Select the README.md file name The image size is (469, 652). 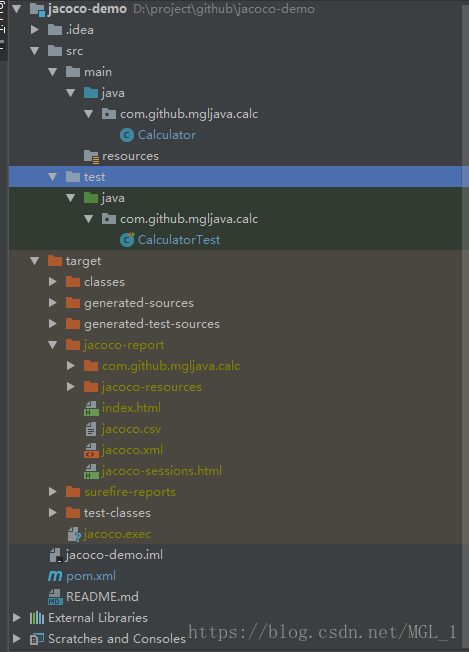102,597
